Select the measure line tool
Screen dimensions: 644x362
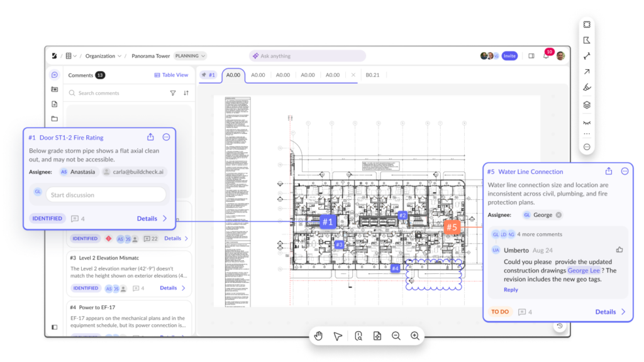tap(586, 56)
